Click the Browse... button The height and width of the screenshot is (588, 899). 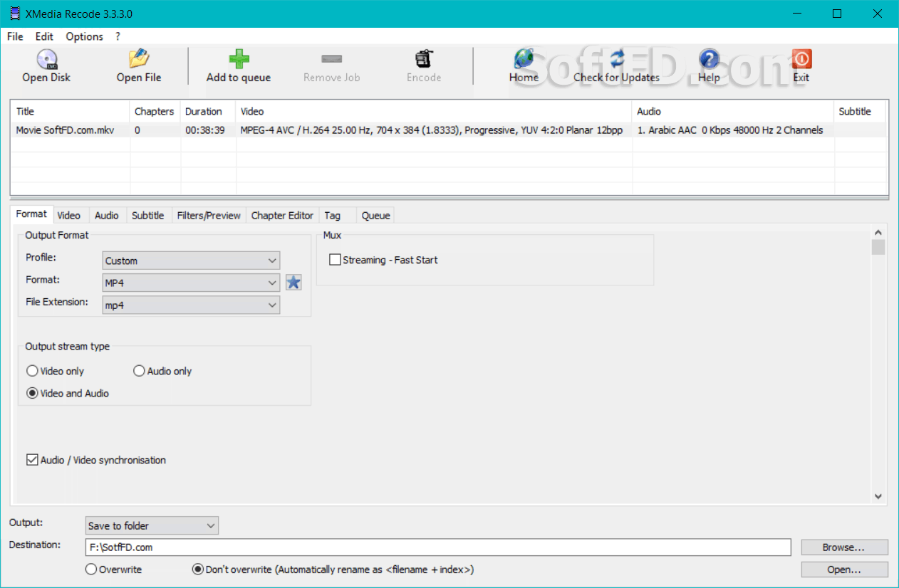(x=844, y=547)
